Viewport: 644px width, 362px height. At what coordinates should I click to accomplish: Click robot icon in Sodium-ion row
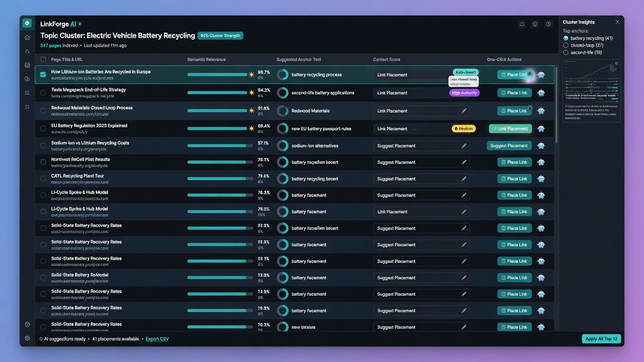coord(541,146)
